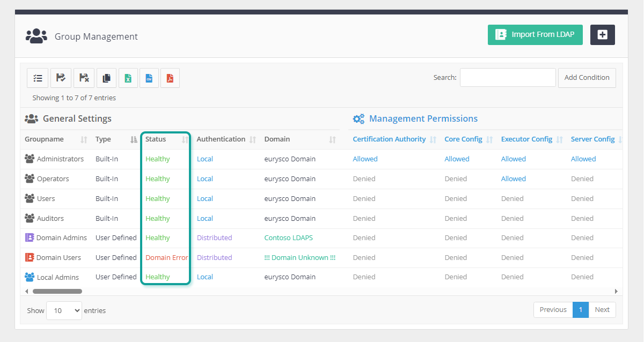Viewport: 644px width, 342px height.
Task: Click the !!! Domain Unknown !!! entry
Action: [300, 257]
